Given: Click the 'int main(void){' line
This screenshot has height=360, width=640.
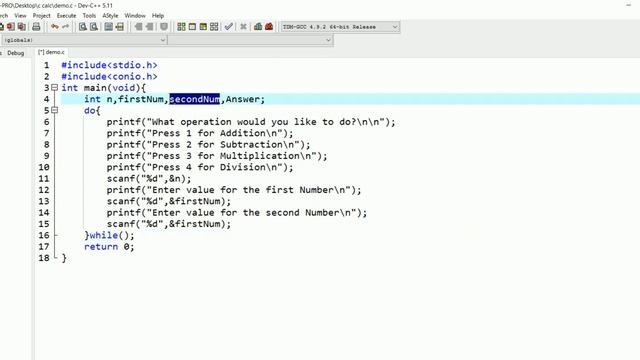Looking at the screenshot, I should (x=104, y=87).
